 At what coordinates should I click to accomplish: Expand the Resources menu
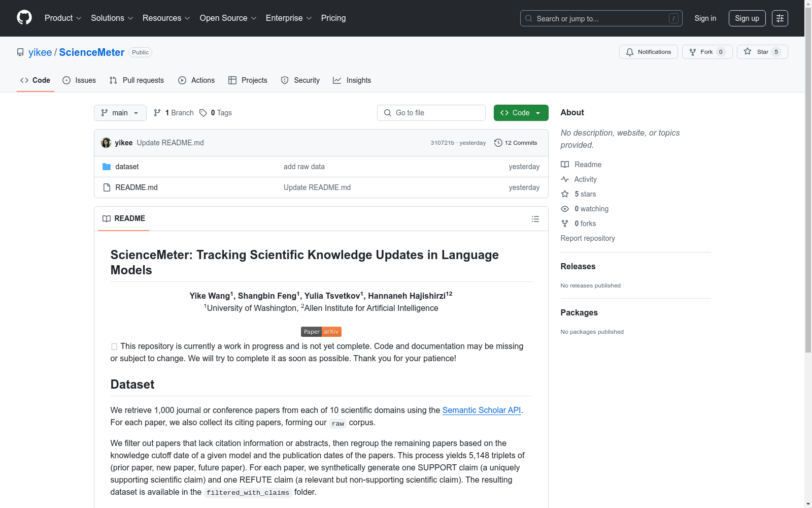pyautogui.click(x=166, y=18)
